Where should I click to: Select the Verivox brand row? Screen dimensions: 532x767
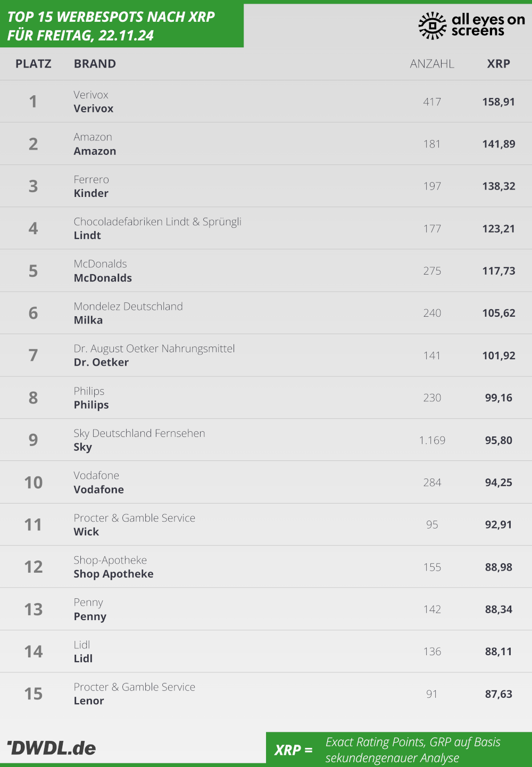click(266, 101)
